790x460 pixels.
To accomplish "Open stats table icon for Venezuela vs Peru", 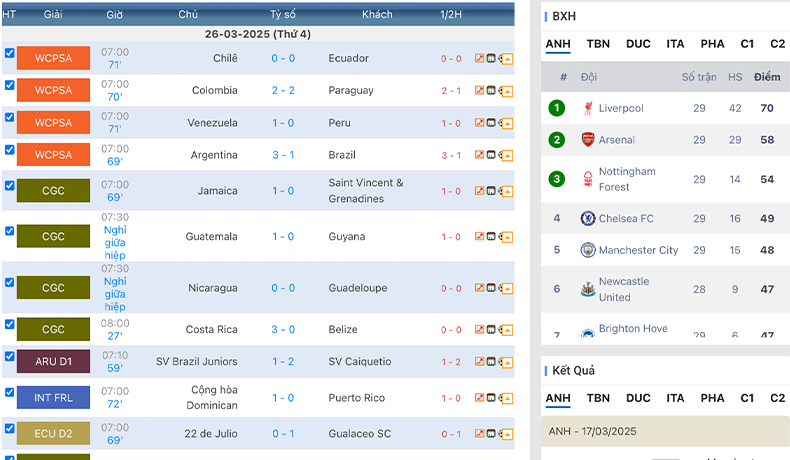I will 491,122.
